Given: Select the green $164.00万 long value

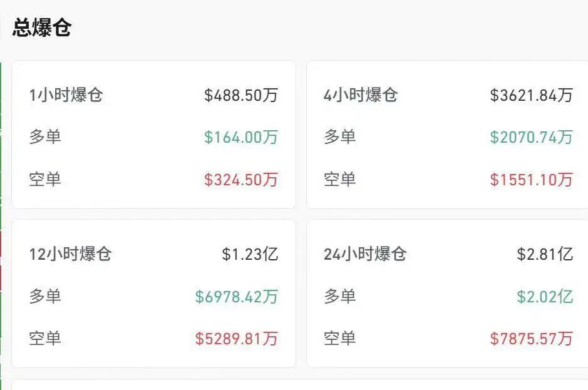Looking at the screenshot, I should [242, 137].
